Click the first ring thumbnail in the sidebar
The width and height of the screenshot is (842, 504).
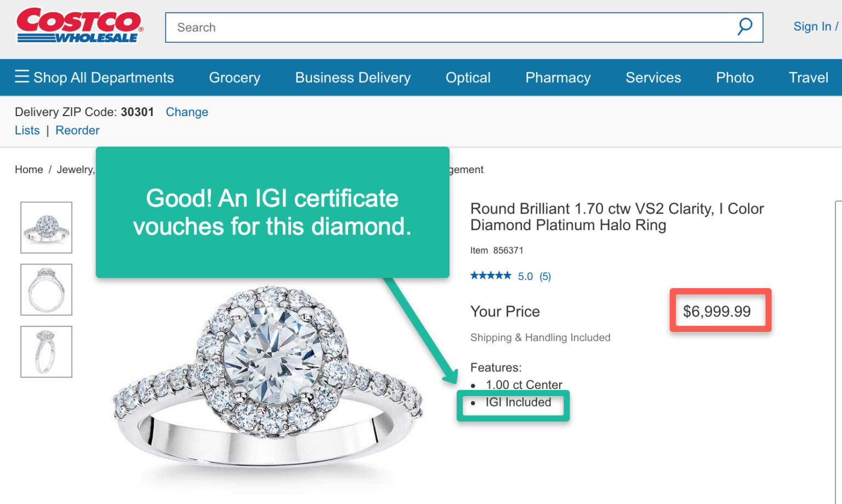[x=46, y=227]
